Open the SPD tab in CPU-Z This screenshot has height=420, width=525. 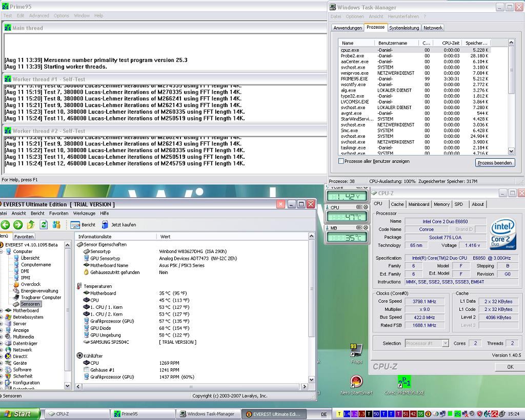click(459, 204)
